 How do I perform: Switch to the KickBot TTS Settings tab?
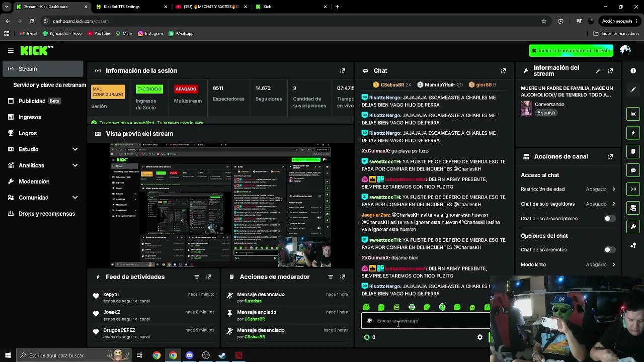point(131,7)
